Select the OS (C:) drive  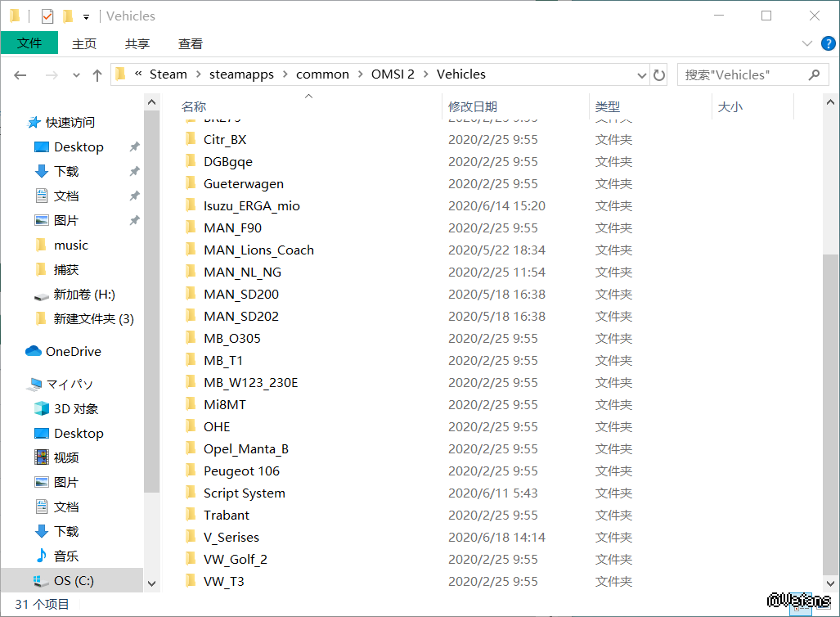(74, 580)
